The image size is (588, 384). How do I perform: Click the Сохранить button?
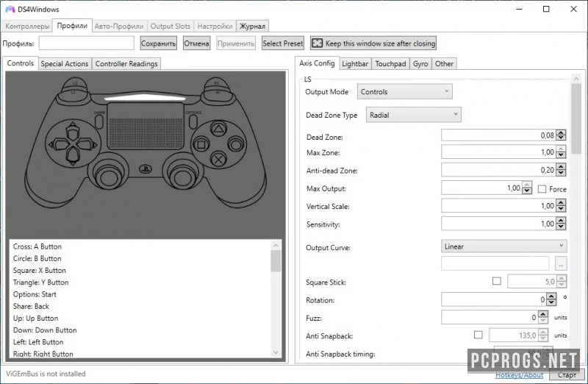[158, 43]
